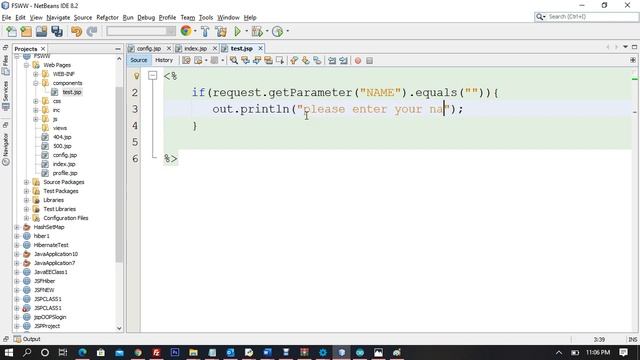
Task: Expand the Source Packages node
Action: (26, 182)
